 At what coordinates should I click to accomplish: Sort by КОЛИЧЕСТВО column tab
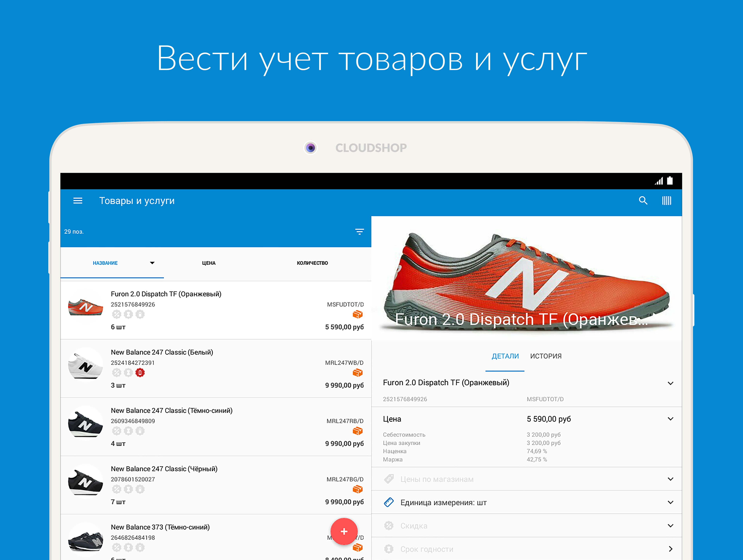[312, 263]
